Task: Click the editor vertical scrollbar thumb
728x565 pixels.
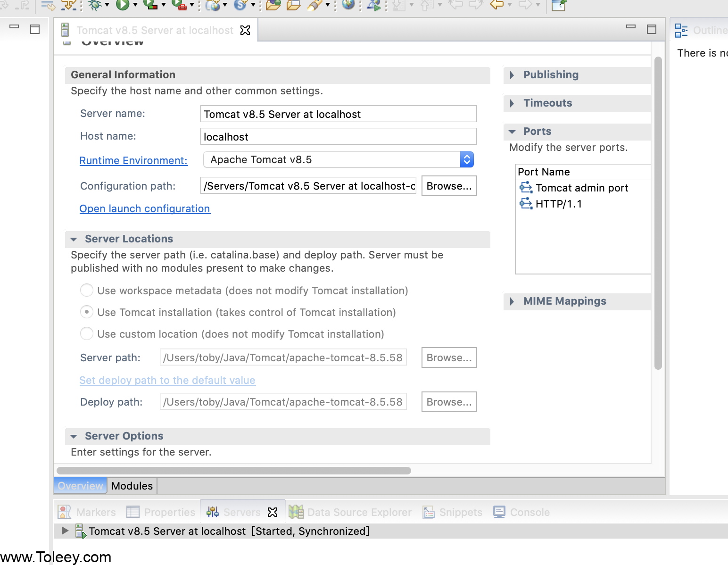Action: coord(658,213)
